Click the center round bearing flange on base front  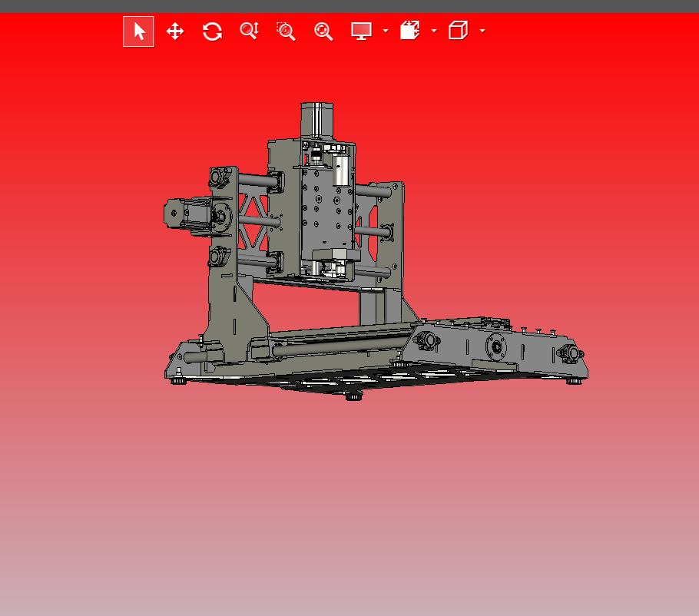[497, 349]
